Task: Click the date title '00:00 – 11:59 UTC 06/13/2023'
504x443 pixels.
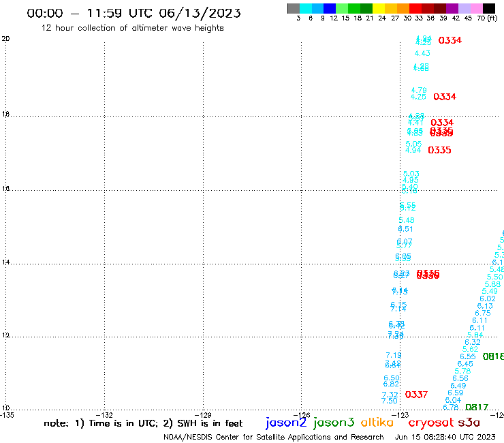Action: tap(133, 13)
